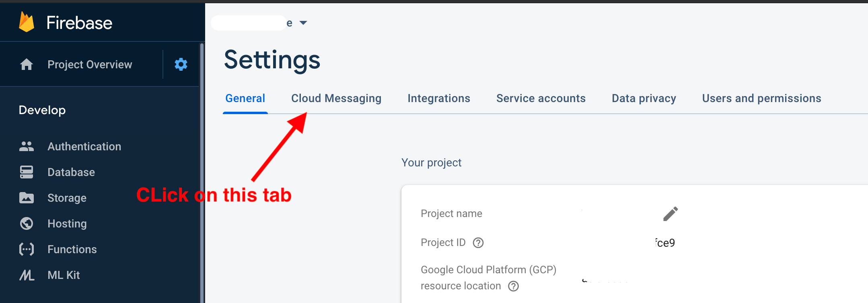This screenshot has height=303, width=868.
Task: Edit project name with pencil icon
Action: click(x=671, y=214)
